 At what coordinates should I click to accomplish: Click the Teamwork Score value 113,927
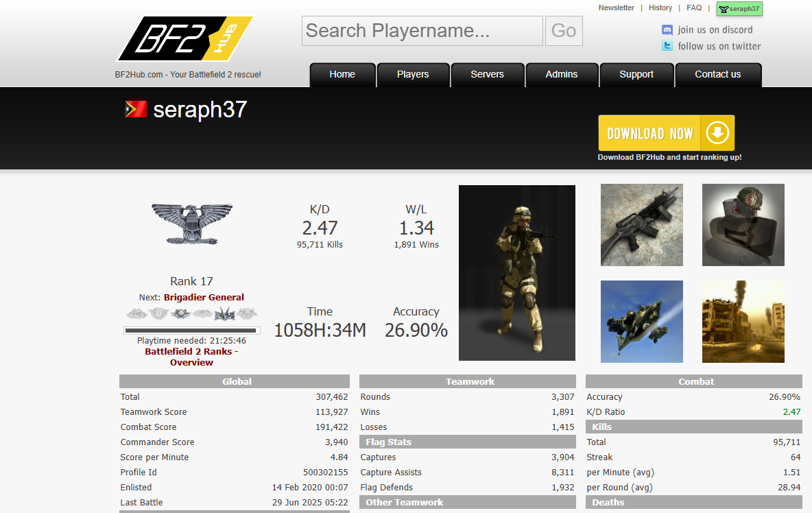pos(332,412)
